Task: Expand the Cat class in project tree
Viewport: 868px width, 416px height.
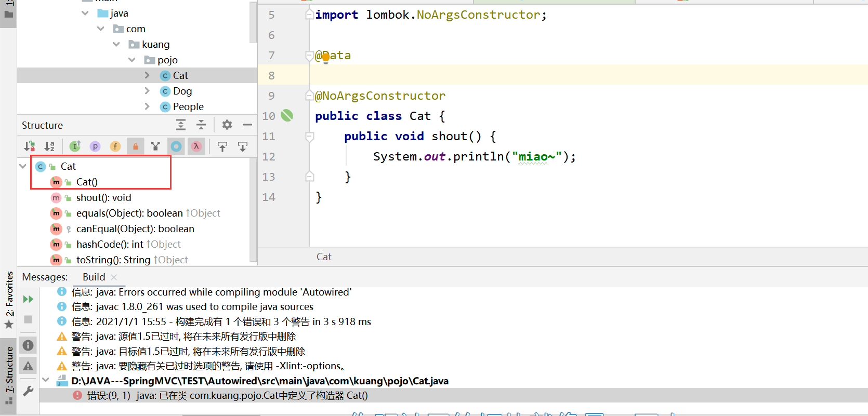Action: pos(147,75)
